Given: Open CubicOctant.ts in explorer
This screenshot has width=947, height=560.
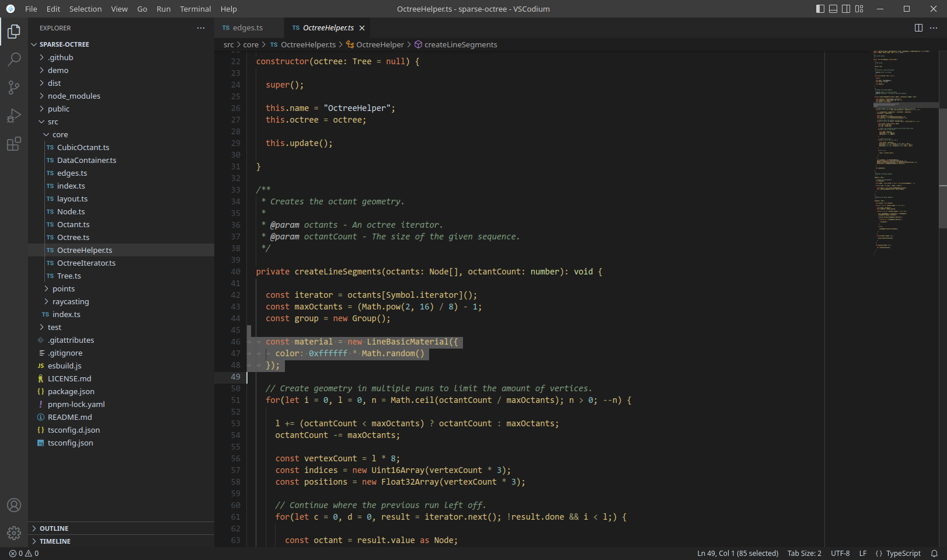Looking at the screenshot, I should click(121, 147).
